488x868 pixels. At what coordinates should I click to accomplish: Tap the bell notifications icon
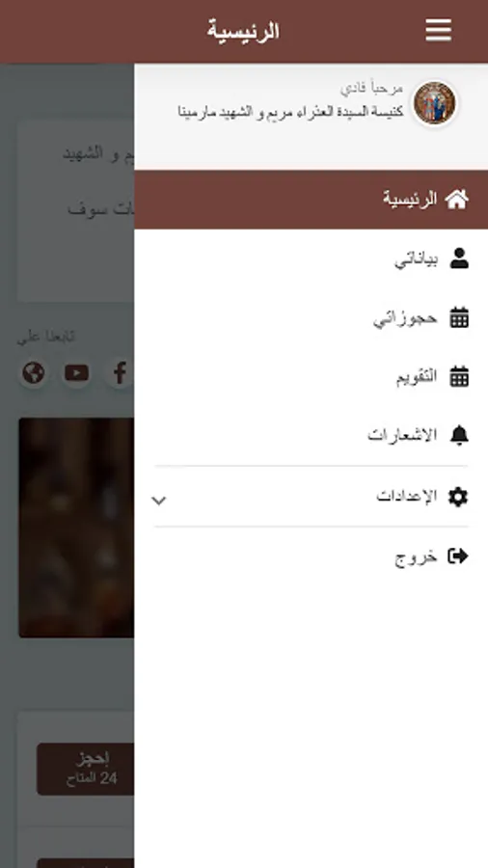(459, 436)
